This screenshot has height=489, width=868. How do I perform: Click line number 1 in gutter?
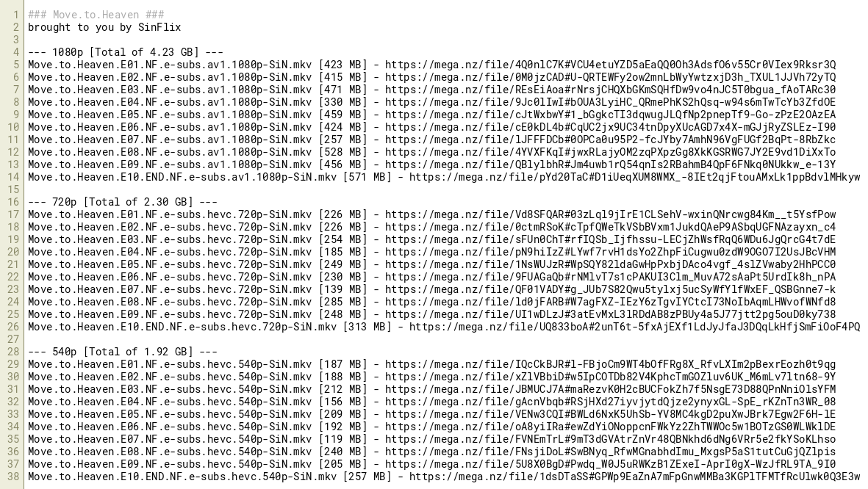[x=15, y=15]
